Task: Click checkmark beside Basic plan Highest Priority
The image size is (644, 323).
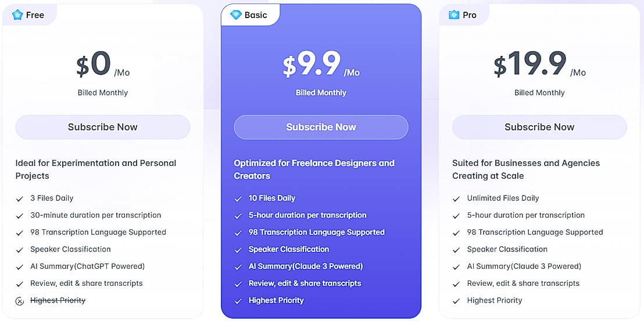Action: coord(238,301)
